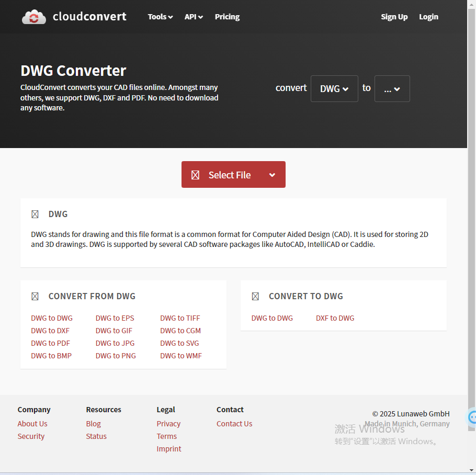Click the DWG Converter page heading

pyautogui.click(x=73, y=71)
